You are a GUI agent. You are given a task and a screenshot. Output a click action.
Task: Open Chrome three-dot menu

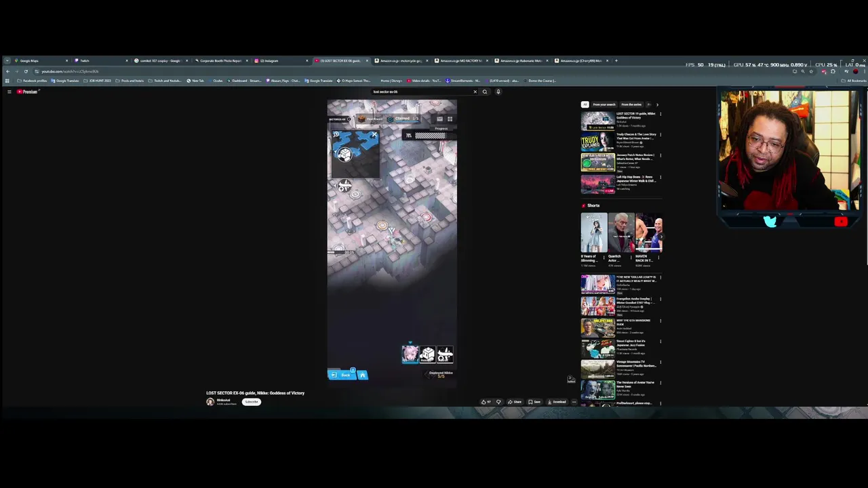(x=863, y=71)
